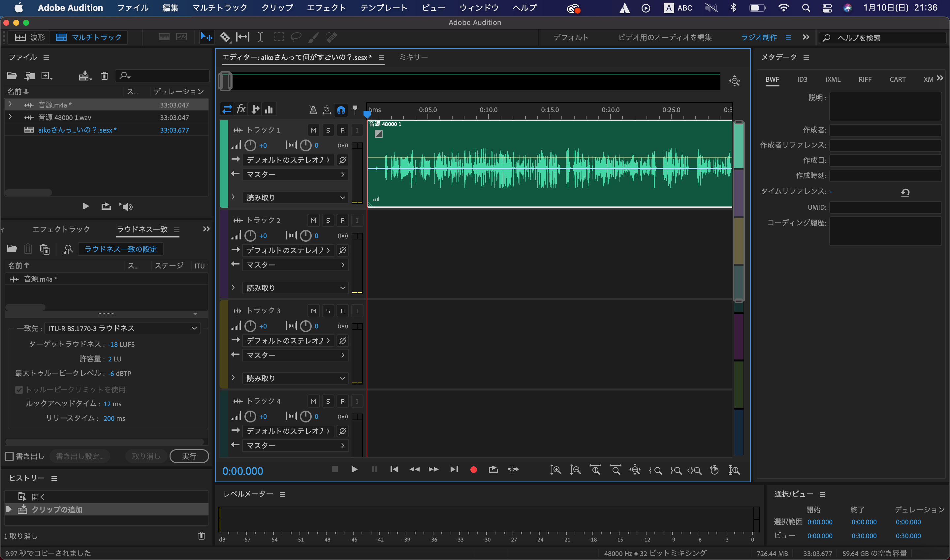
Task: Open the エフェクト menu
Action: click(x=326, y=8)
